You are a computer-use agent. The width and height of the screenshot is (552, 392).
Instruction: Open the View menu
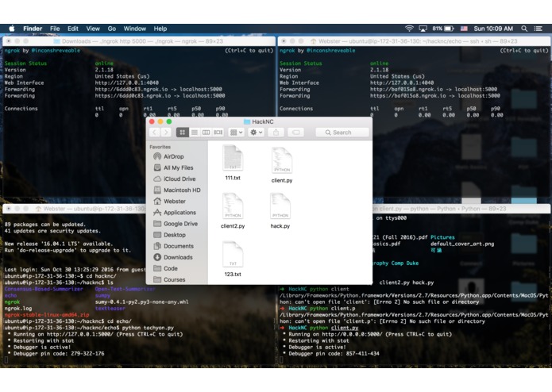93,29
